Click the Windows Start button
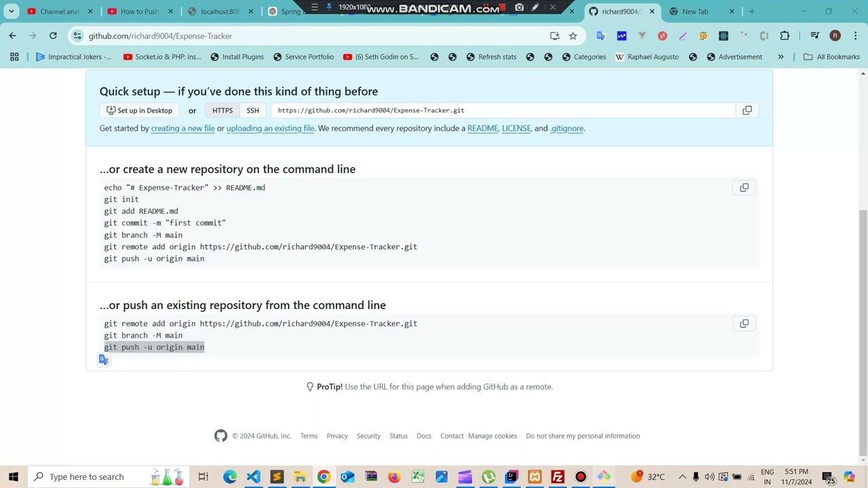 14,476
